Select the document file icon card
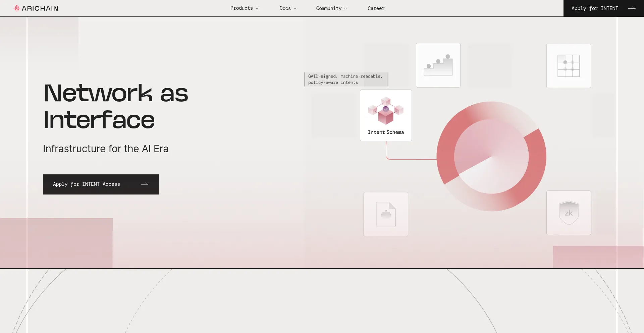This screenshot has height=333, width=644. [x=386, y=214]
